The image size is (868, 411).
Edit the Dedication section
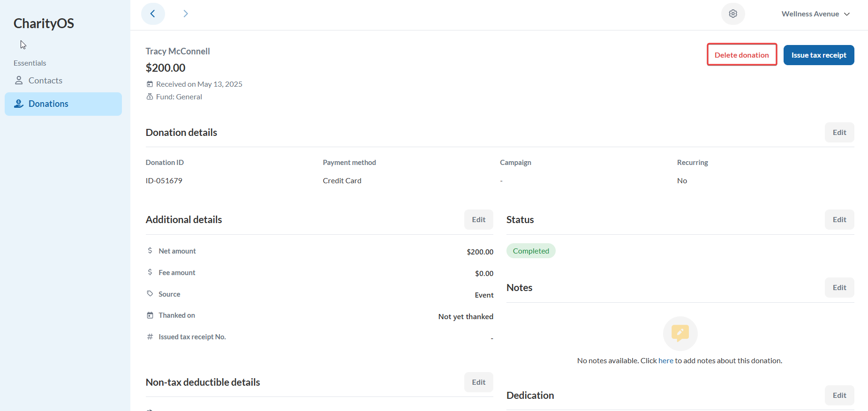point(839,396)
